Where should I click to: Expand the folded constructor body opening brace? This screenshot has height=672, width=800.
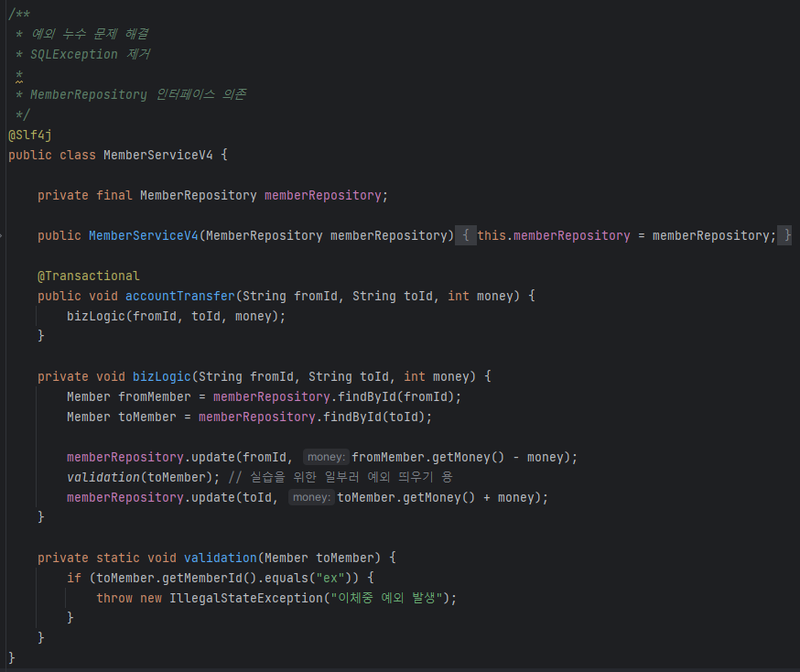[465, 235]
